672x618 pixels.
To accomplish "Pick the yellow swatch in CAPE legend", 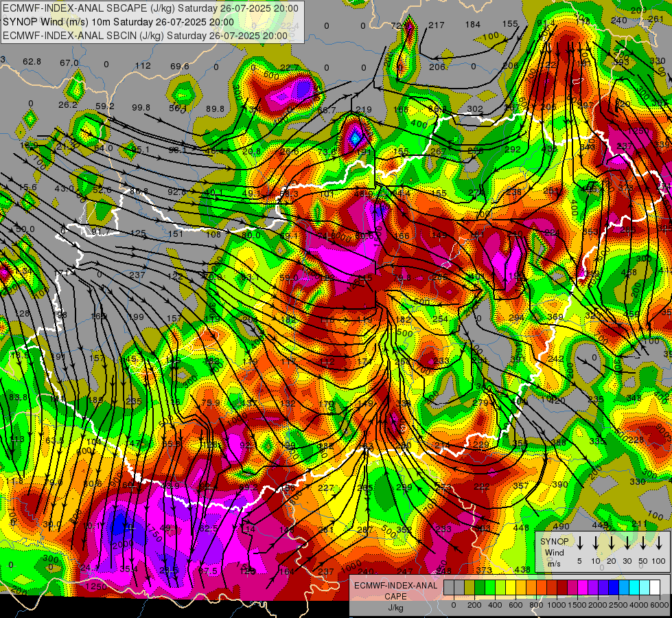I will pos(511,588).
